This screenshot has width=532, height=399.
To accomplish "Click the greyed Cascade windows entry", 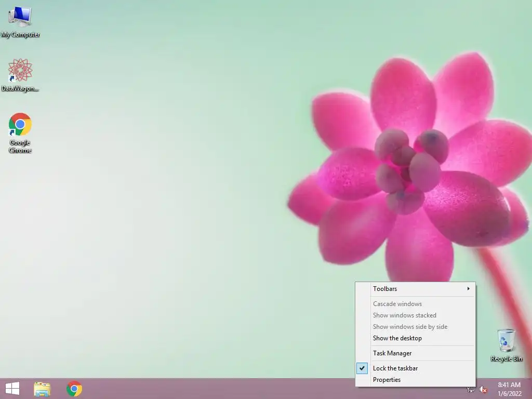I will pyautogui.click(x=416, y=304).
